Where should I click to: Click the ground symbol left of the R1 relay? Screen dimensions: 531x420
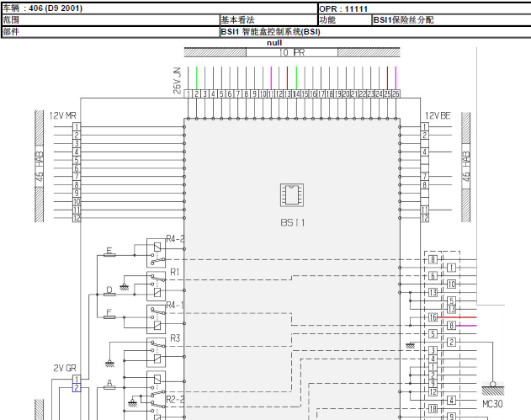point(125,288)
